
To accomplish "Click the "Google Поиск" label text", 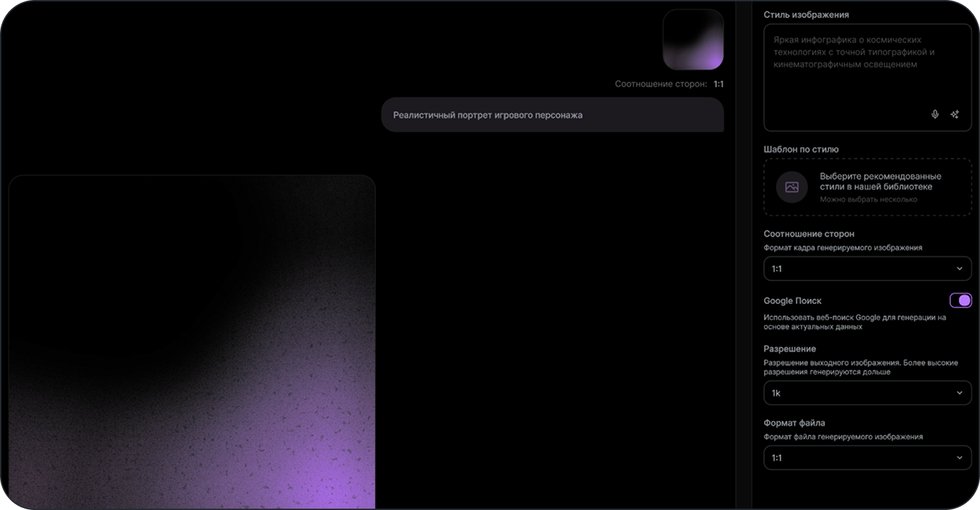I will [x=793, y=301].
